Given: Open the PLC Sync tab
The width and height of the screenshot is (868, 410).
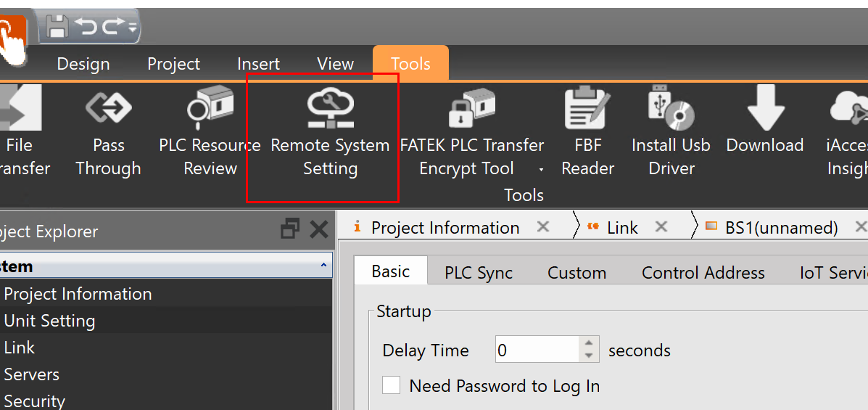Looking at the screenshot, I should (478, 273).
